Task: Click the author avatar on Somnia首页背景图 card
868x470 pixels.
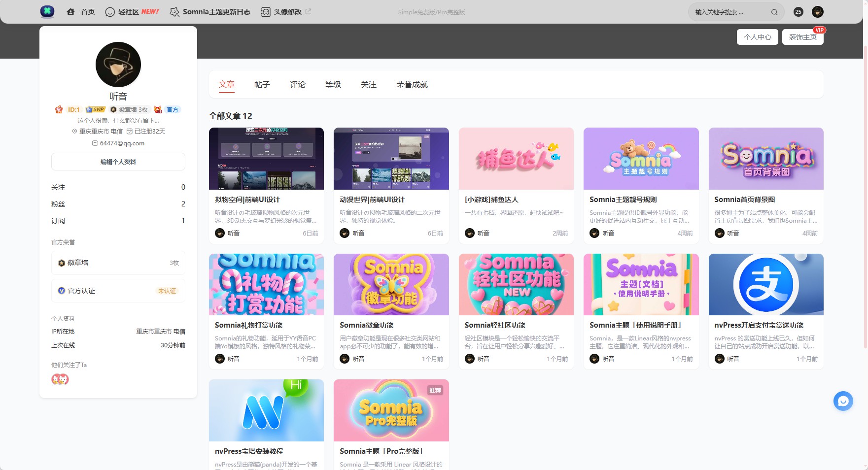Action: pos(720,233)
